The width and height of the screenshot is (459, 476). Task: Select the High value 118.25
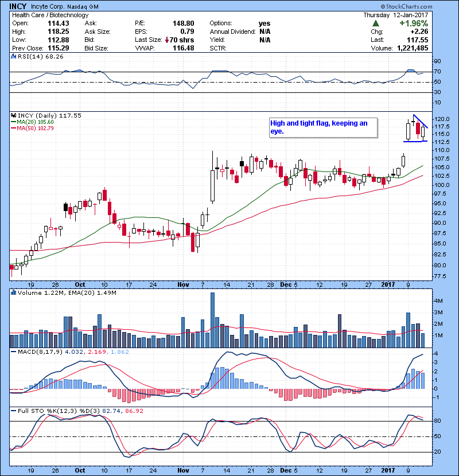(x=59, y=32)
